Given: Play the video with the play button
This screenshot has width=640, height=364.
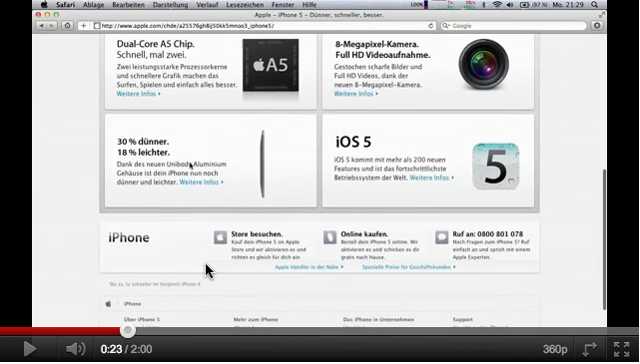Looking at the screenshot, I should pyautogui.click(x=29, y=349).
